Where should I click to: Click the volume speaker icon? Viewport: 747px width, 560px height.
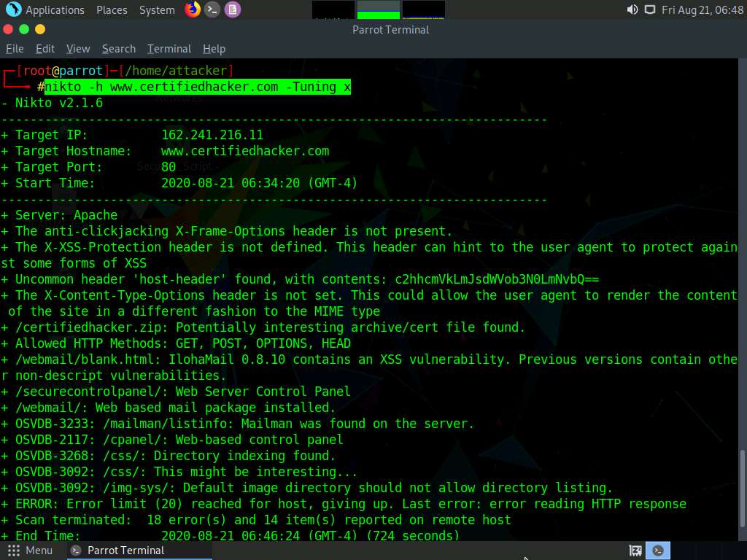(632, 9)
